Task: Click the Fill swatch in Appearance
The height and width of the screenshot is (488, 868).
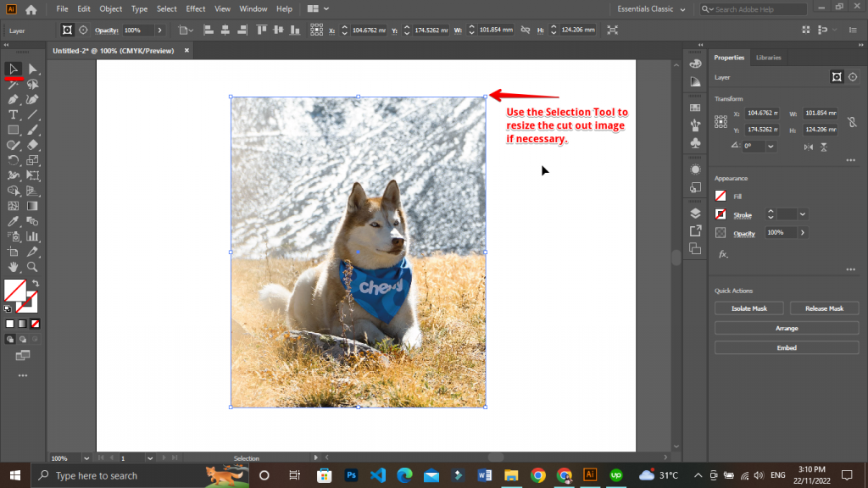Action: 721,196
